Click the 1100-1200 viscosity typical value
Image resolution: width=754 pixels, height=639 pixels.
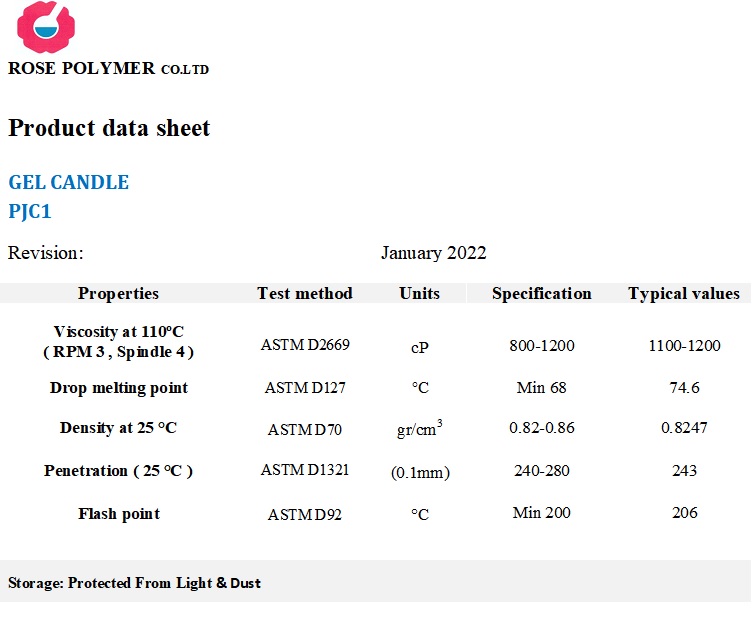684,346
